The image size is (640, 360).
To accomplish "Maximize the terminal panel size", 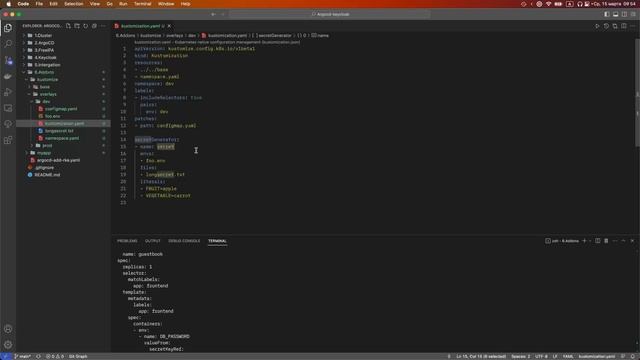I will click(624, 241).
